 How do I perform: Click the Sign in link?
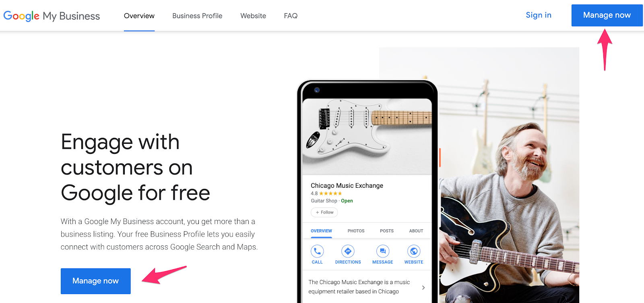coord(539,15)
